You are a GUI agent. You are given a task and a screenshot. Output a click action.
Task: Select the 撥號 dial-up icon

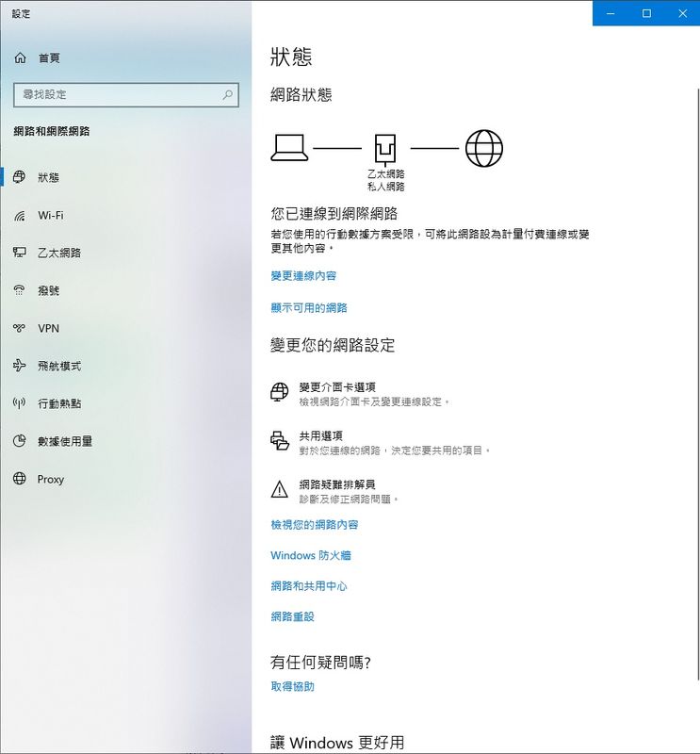(x=20, y=290)
